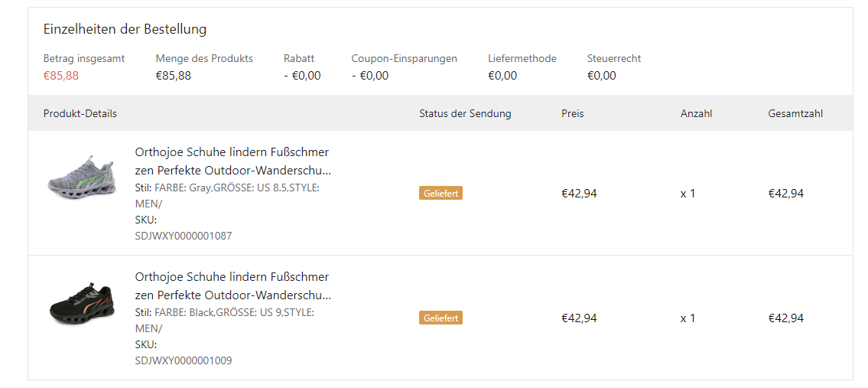Click the Produkt-Details column header
Image resolution: width=868 pixels, height=388 pixels.
point(80,113)
